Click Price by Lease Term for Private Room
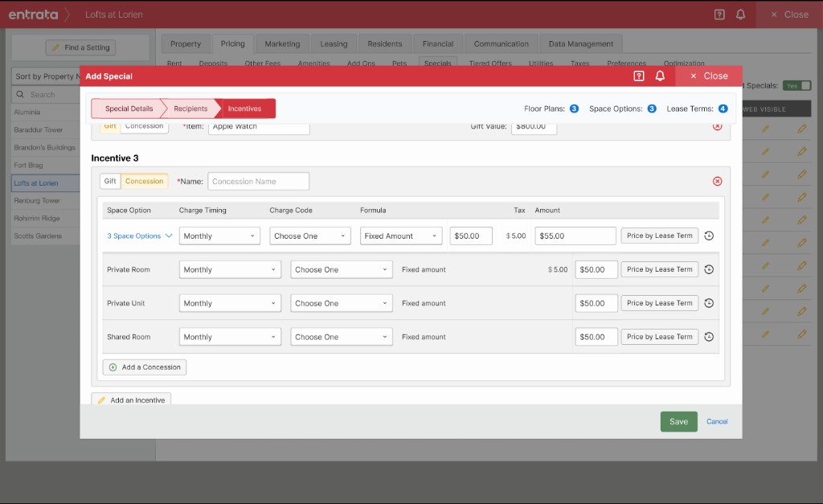The height and width of the screenshot is (504, 823). pos(660,269)
